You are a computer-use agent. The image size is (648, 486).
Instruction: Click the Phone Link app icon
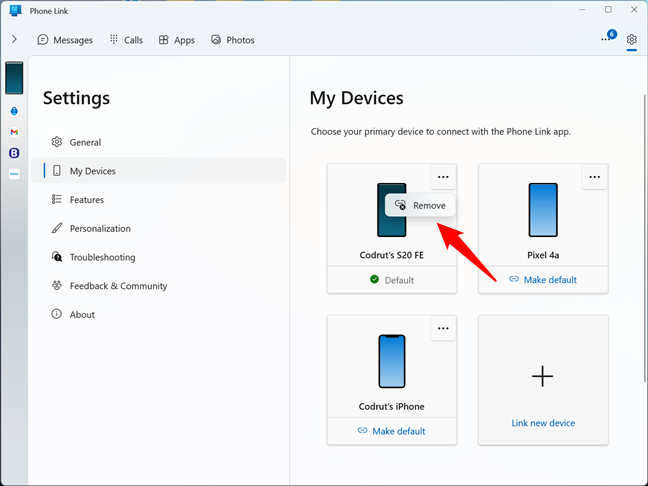[x=15, y=11]
